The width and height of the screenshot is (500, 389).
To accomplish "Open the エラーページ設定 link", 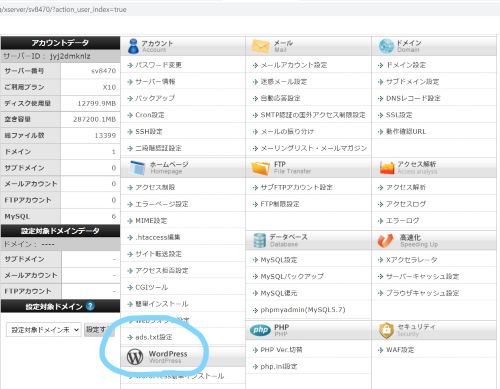I will coord(162,204).
